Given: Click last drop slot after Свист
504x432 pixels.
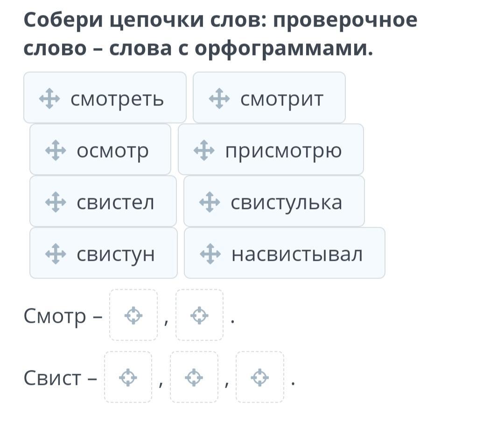Looking at the screenshot, I should [x=260, y=377].
